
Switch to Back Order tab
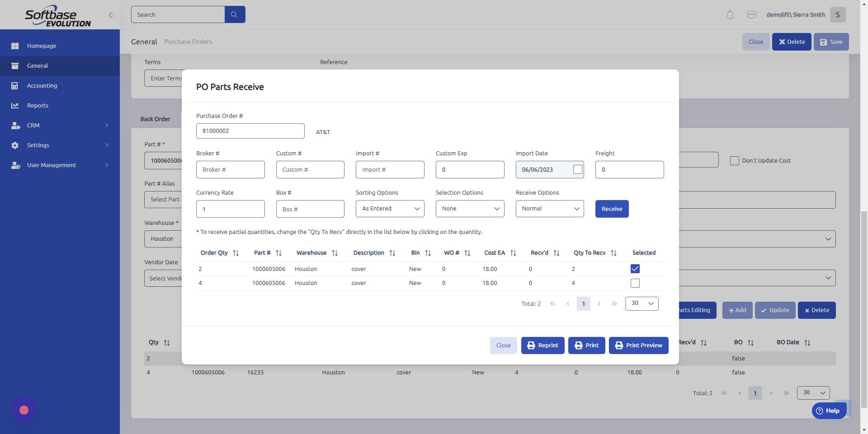155,119
